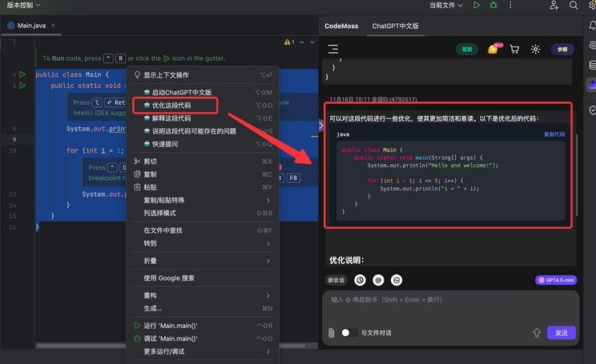Close the Main.java tab
The image size is (596, 364).
point(53,26)
